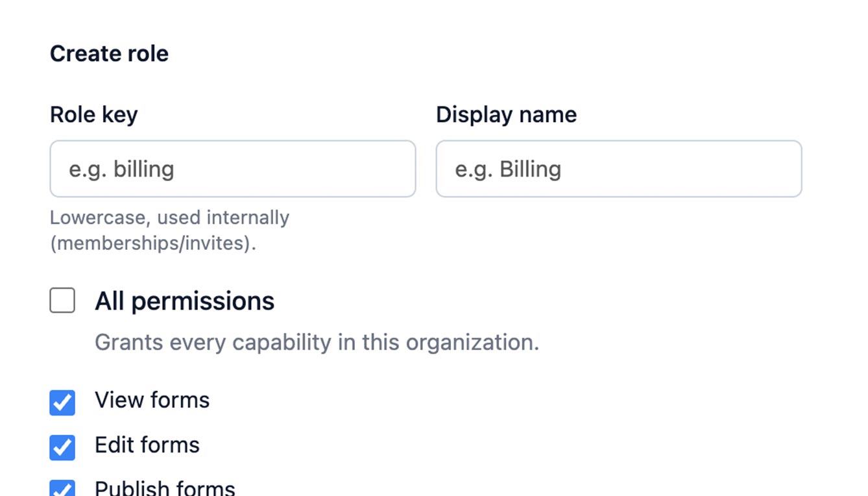868x496 pixels.
Task: Click the Edit forms label text
Action: [x=147, y=446]
